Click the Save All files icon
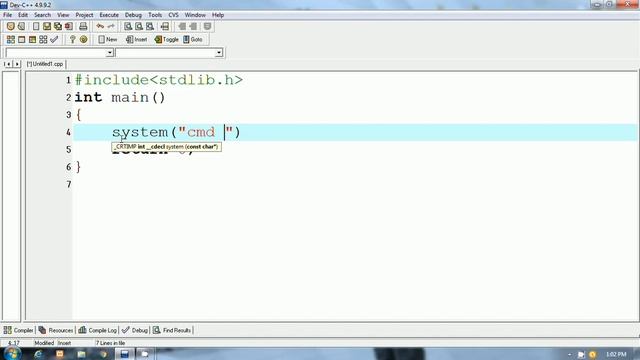This screenshot has height=360, width=640. coord(58,26)
